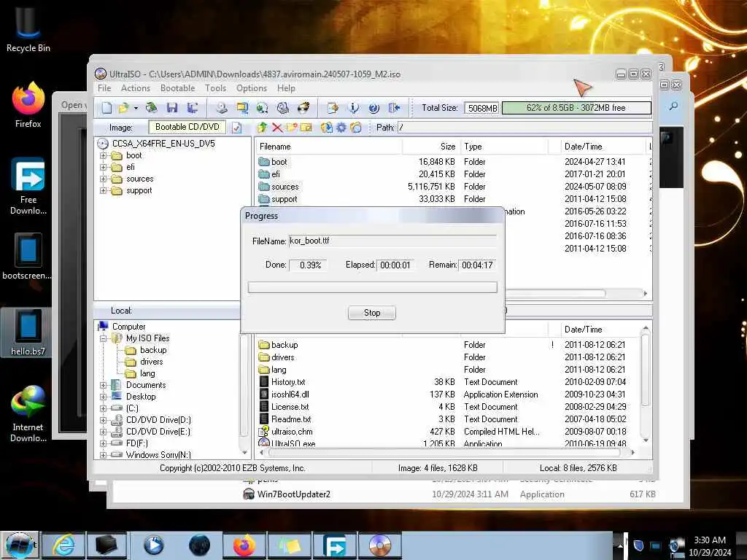The width and height of the screenshot is (747, 560).
Task: Click the Total Size 5068MB field
Action: pyautogui.click(x=481, y=108)
